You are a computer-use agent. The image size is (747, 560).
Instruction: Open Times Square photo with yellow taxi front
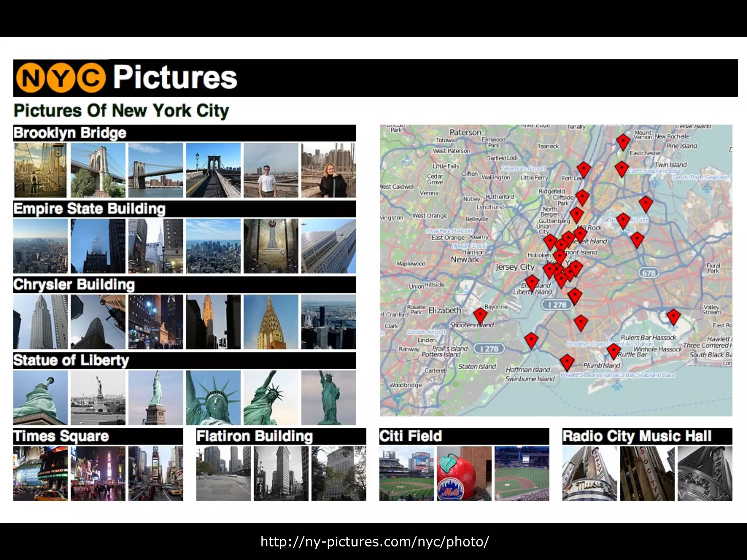coord(40,474)
